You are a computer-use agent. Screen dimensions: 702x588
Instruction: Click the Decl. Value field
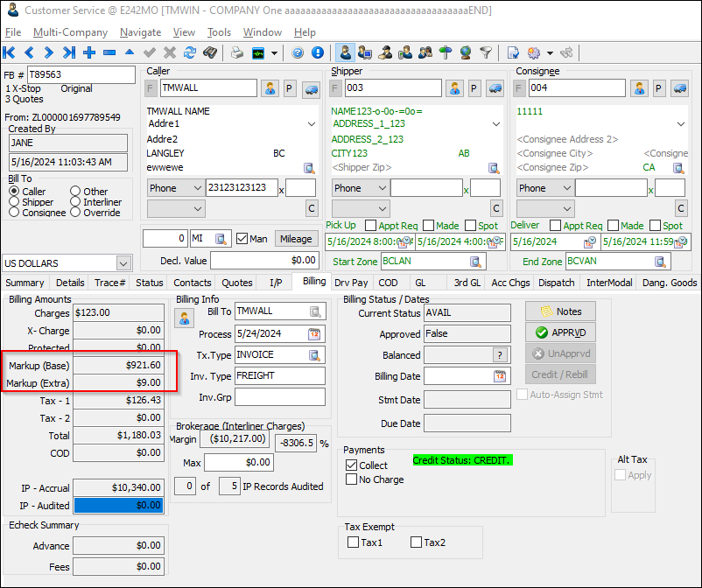pyautogui.click(x=264, y=261)
